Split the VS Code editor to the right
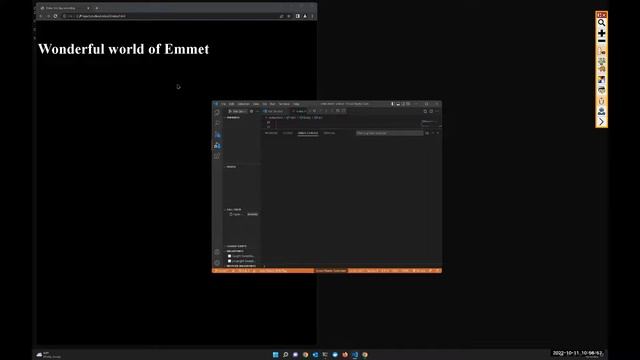The height and width of the screenshot is (360, 640). 431,111
